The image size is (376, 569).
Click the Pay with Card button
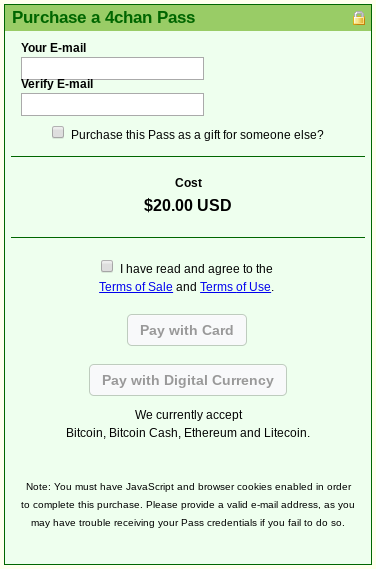tap(187, 330)
